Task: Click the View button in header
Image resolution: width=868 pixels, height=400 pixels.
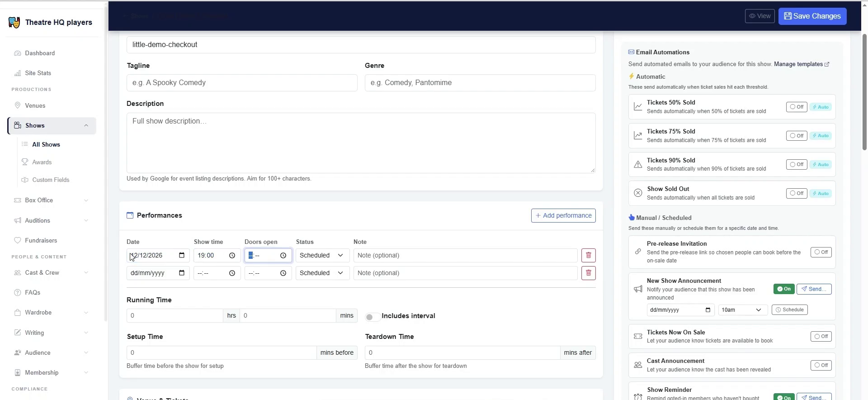Action: 759,16
